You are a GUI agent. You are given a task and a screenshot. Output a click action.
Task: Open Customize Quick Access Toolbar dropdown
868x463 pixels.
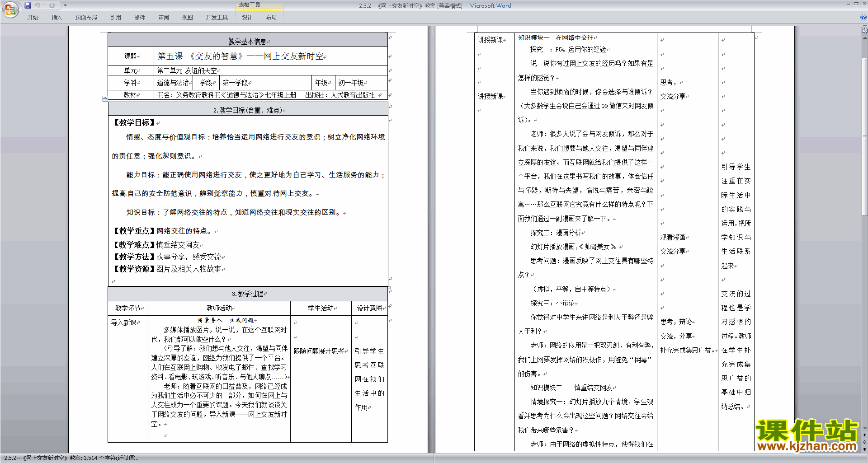tap(65, 5)
